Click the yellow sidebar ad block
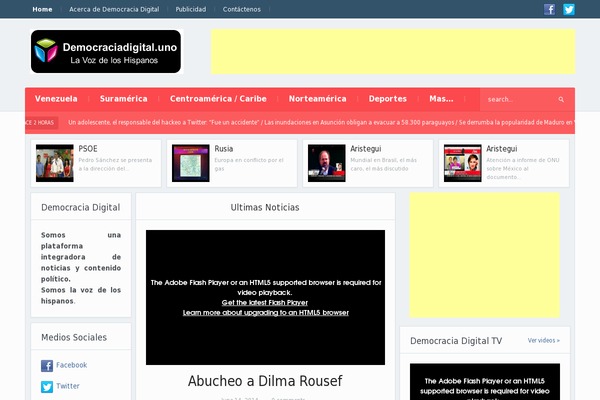Viewport: 600px width, 400px height. (484, 255)
